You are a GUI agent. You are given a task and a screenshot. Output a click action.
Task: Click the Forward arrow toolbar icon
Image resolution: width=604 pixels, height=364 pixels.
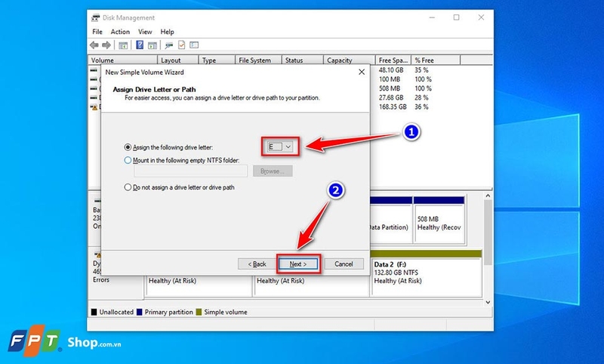(x=106, y=45)
